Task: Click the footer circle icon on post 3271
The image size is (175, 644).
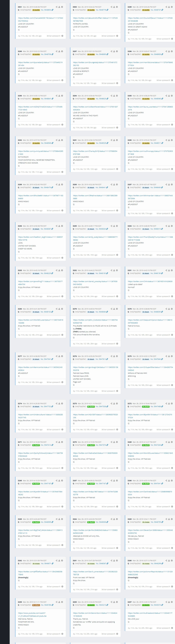Action: click(x=62, y=468)
